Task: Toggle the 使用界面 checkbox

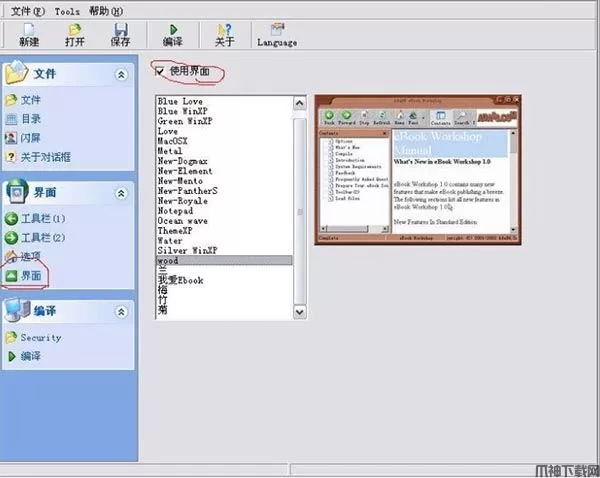Action: point(160,70)
